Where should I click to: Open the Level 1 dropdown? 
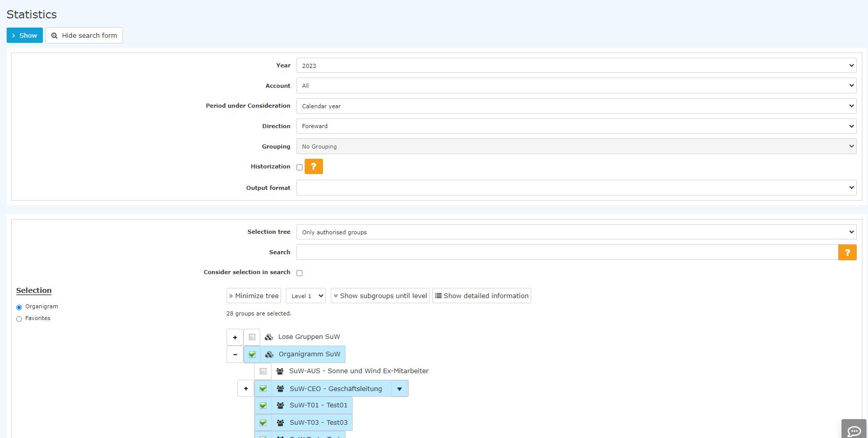[306, 296]
